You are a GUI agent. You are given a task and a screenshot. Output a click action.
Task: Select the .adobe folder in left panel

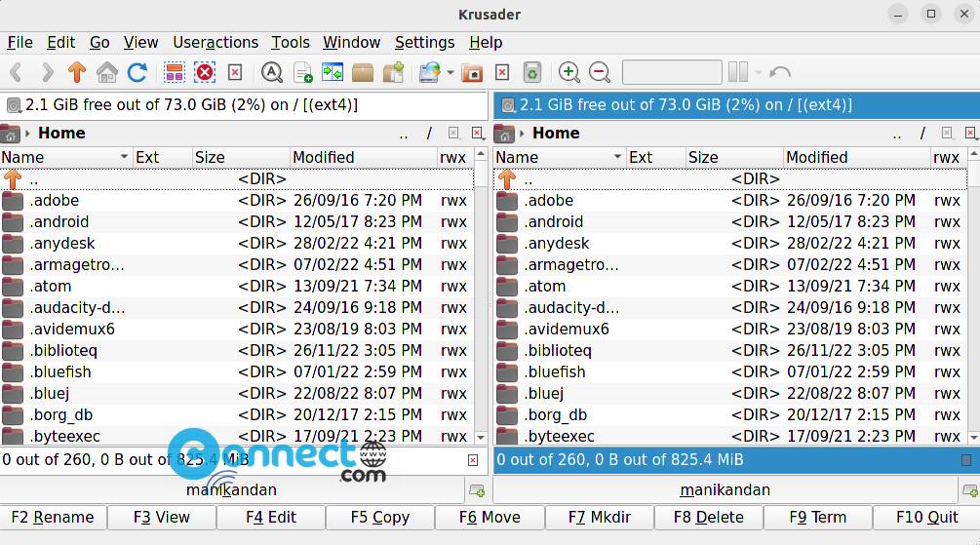(237, 201)
